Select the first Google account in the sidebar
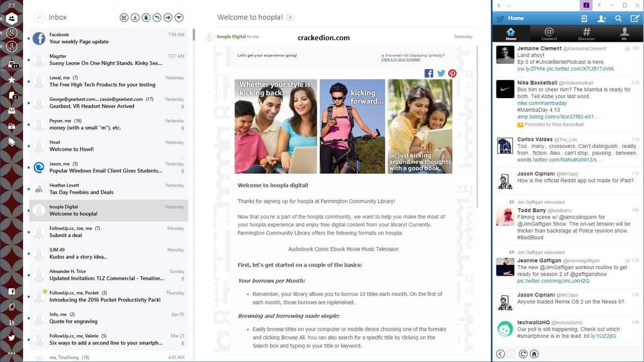This screenshot has width=644, height=362. [12, 33]
